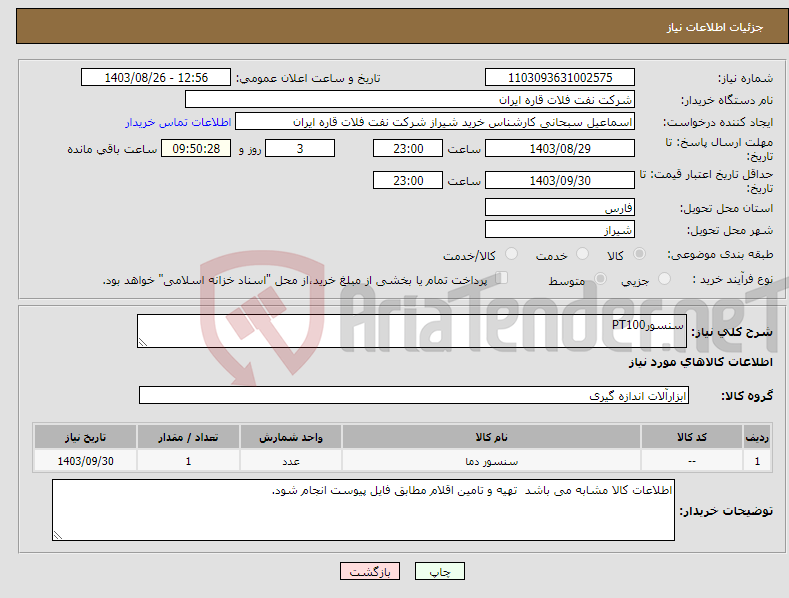The height and width of the screenshot is (598, 789).
Task: Click the need number field 1103093631002575
Action: tap(560, 78)
